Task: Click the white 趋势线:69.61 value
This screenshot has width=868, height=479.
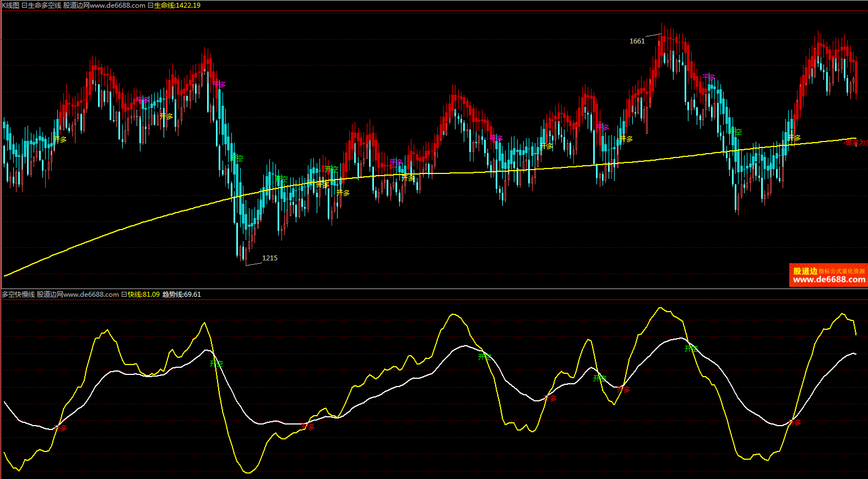Action: pos(182,295)
